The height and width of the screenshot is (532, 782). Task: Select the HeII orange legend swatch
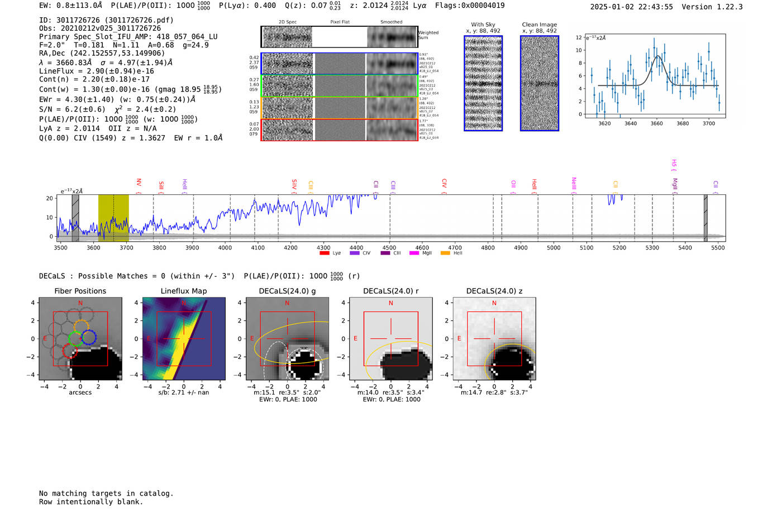pyautogui.click(x=445, y=253)
